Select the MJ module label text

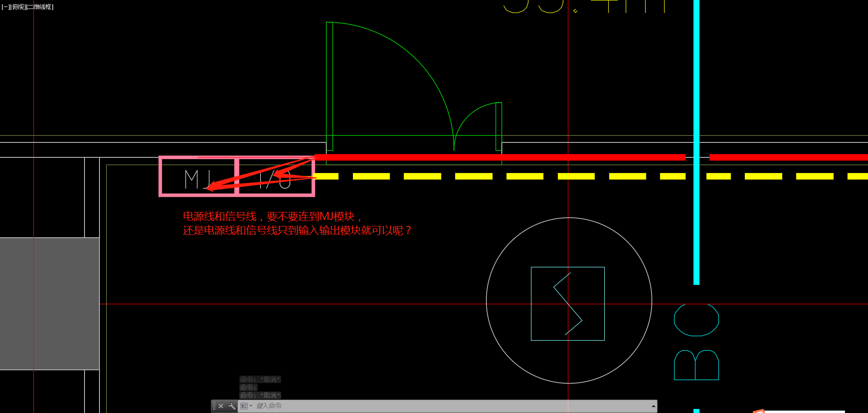pyautogui.click(x=198, y=179)
